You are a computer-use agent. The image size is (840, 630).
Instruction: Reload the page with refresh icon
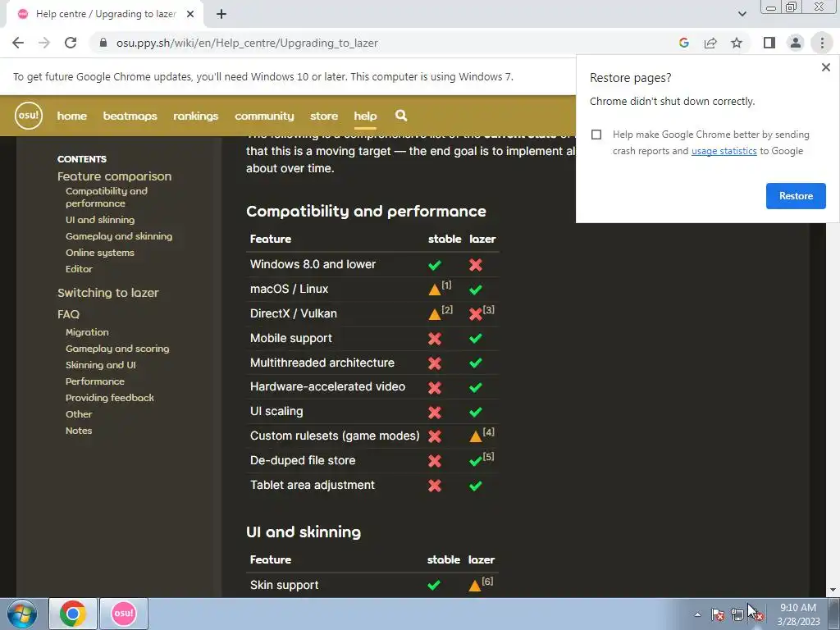pos(71,43)
